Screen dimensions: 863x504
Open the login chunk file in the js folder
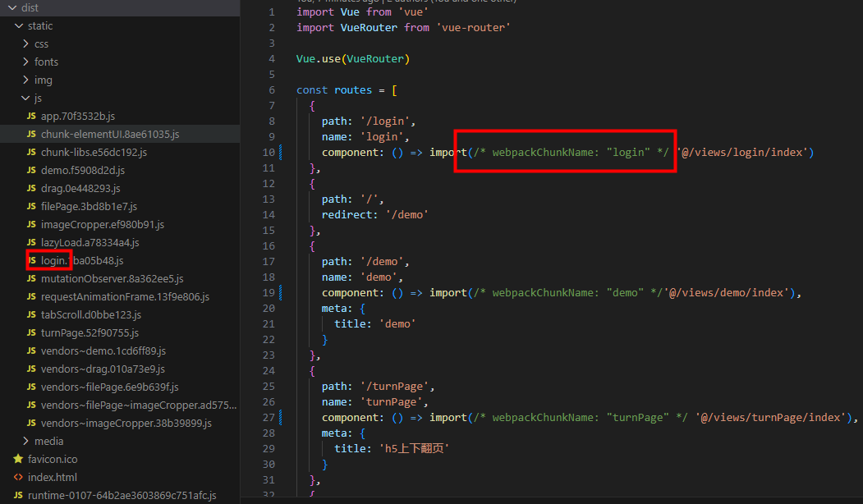tap(82, 261)
